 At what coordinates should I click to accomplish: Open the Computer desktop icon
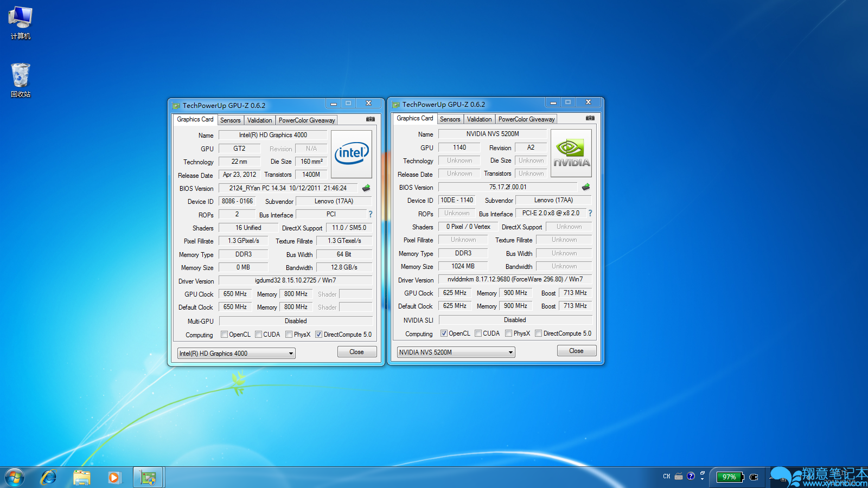coord(21,23)
